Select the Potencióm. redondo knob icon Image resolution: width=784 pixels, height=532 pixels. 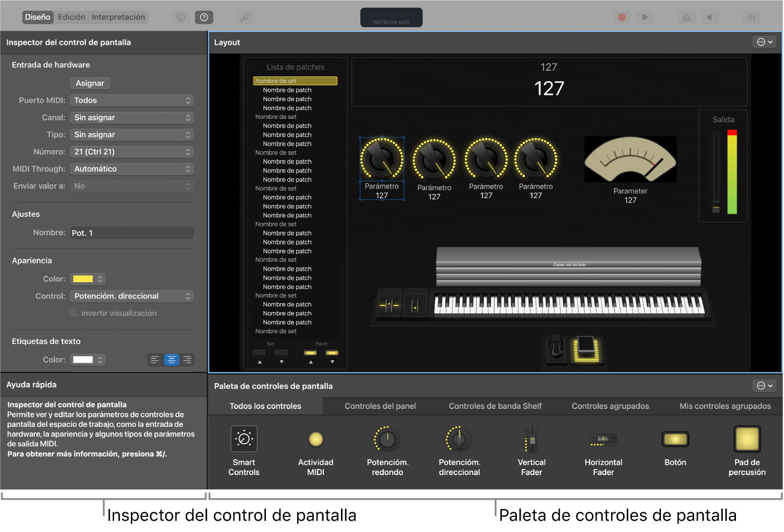coord(387,438)
